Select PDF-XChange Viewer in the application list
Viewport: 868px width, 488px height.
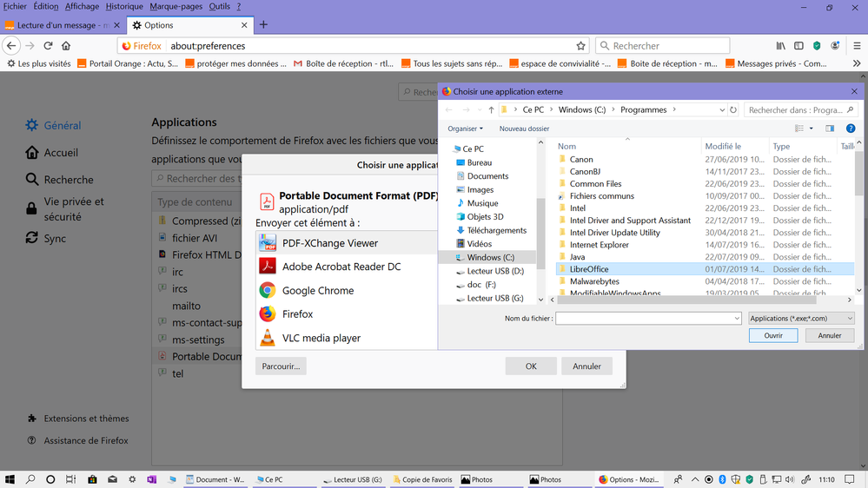347,243
